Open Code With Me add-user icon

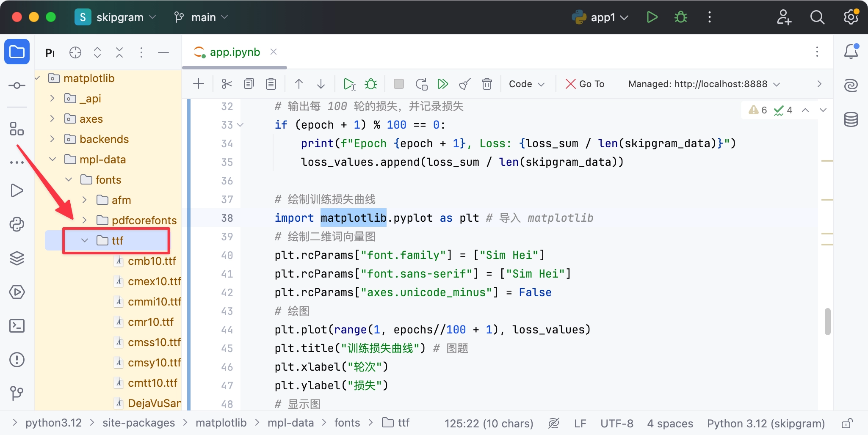point(784,17)
